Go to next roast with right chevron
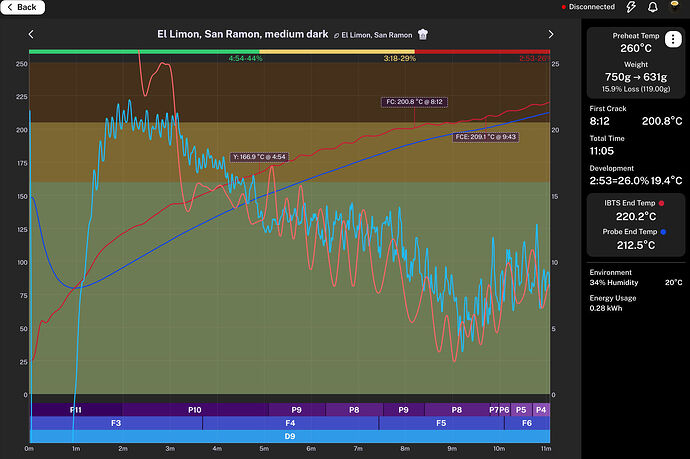Viewport: 690px width, 459px height. [x=550, y=34]
